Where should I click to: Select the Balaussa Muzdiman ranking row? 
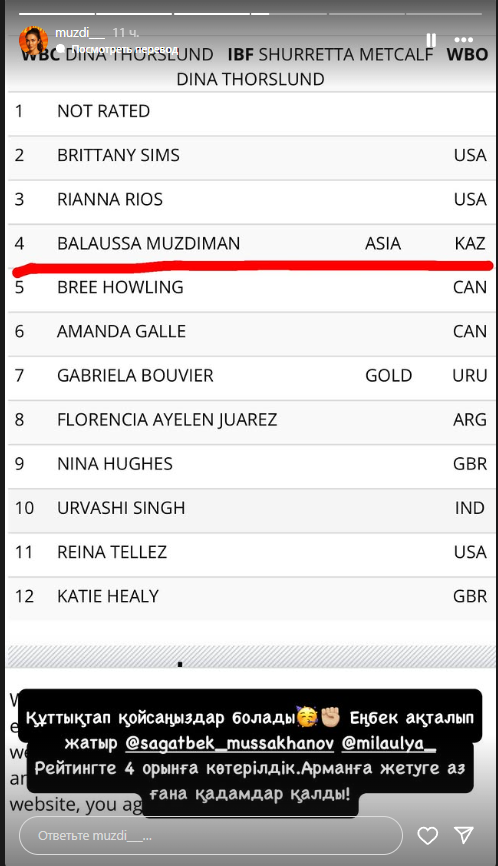point(251,244)
